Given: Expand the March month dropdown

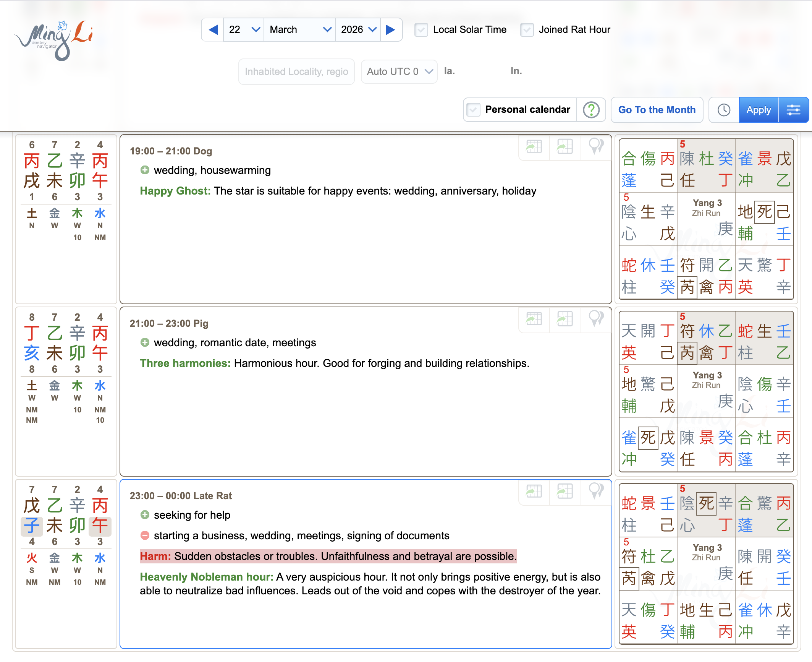Looking at the screenshot, I should 299,29.
